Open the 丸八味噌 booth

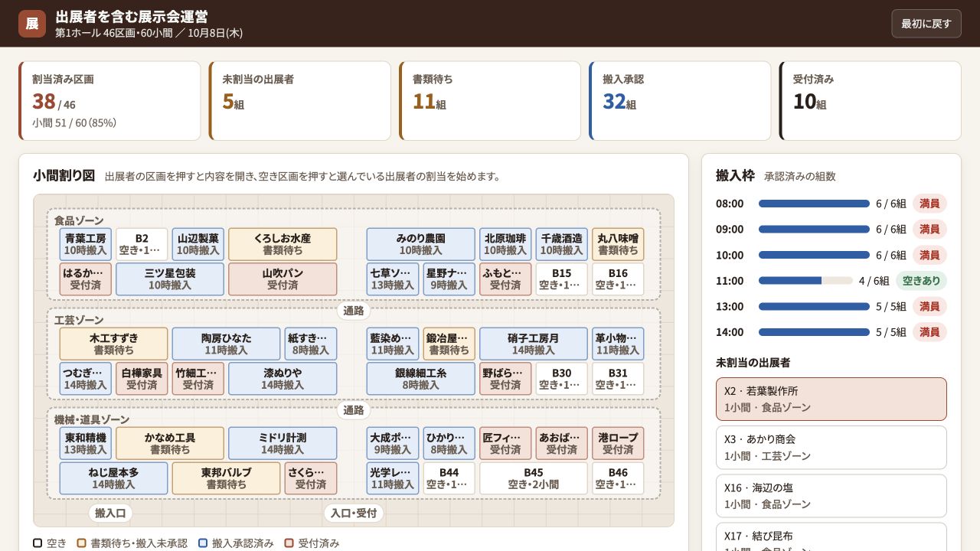618,244
